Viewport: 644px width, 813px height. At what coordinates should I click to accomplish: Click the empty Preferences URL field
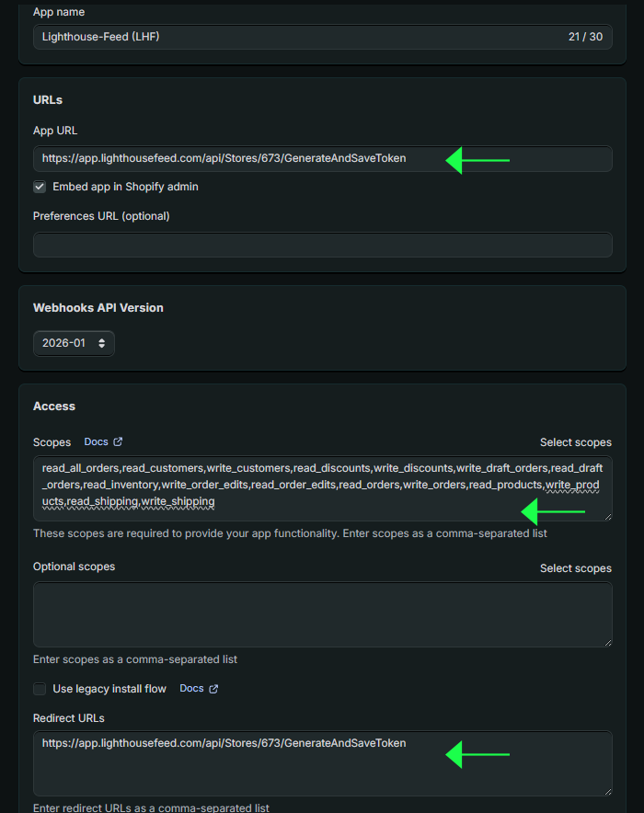[323, 245]
